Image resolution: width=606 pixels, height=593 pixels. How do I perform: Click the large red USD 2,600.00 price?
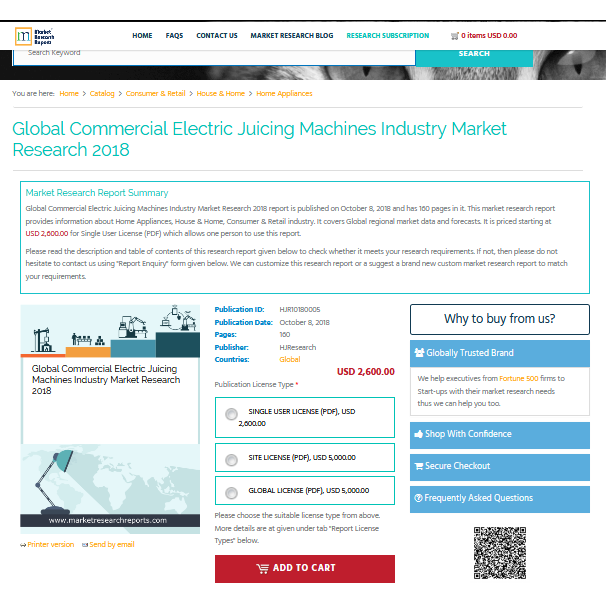[x=366, y=371]
